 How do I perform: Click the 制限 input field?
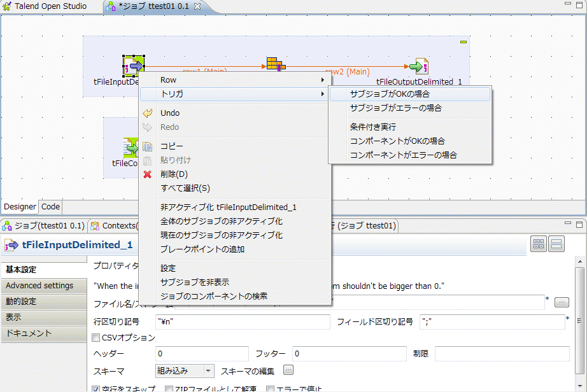[502, 354]
